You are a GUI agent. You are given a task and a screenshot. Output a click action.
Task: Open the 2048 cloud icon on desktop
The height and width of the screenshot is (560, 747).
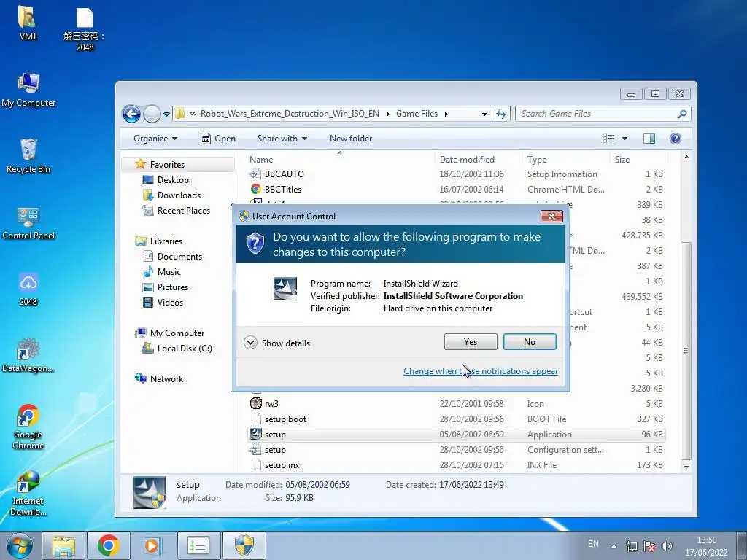28,289
